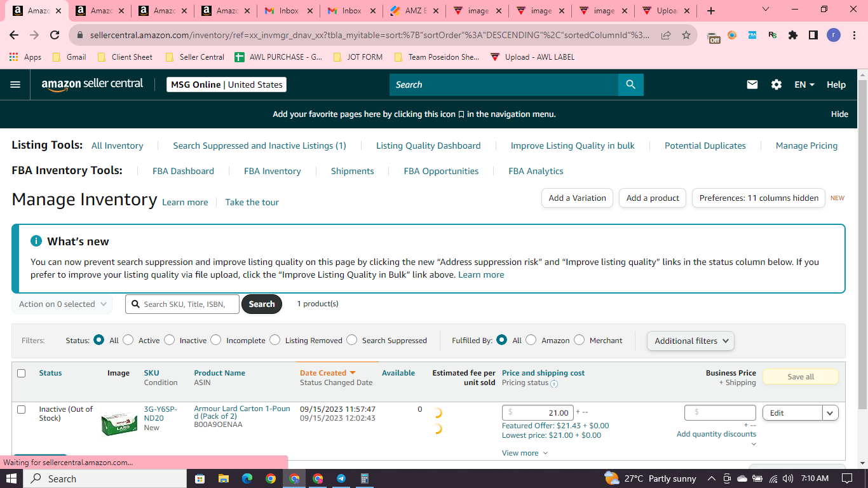Select the Incomplete status filter
This screenshot has height=488, width=868.
[x=215, y=340]
